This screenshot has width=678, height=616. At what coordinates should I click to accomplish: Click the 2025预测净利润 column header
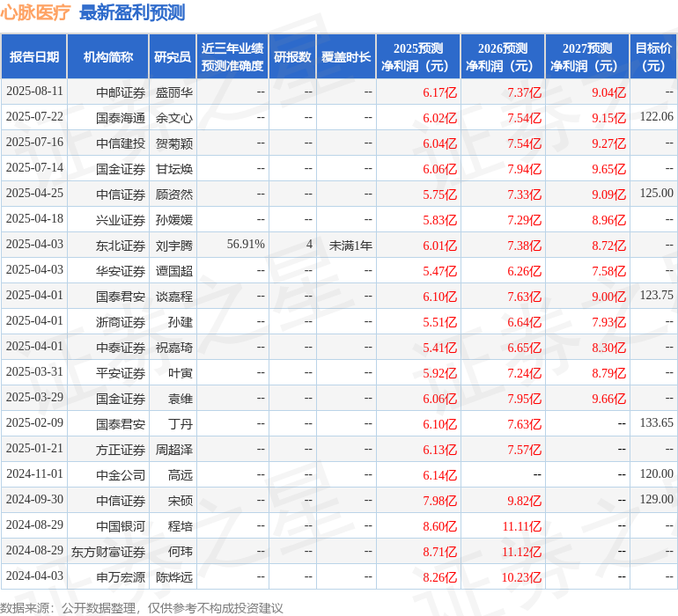[418, 57]
